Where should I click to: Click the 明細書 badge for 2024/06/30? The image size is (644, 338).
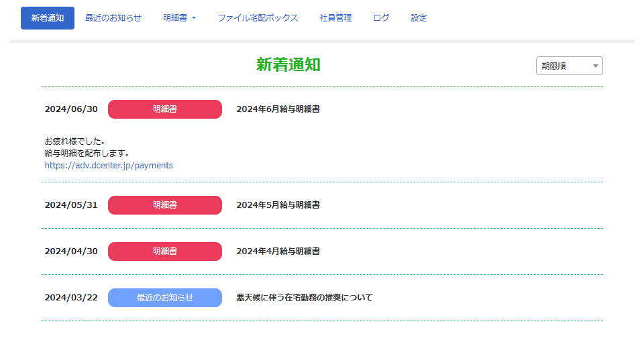(x=164, y=109)
